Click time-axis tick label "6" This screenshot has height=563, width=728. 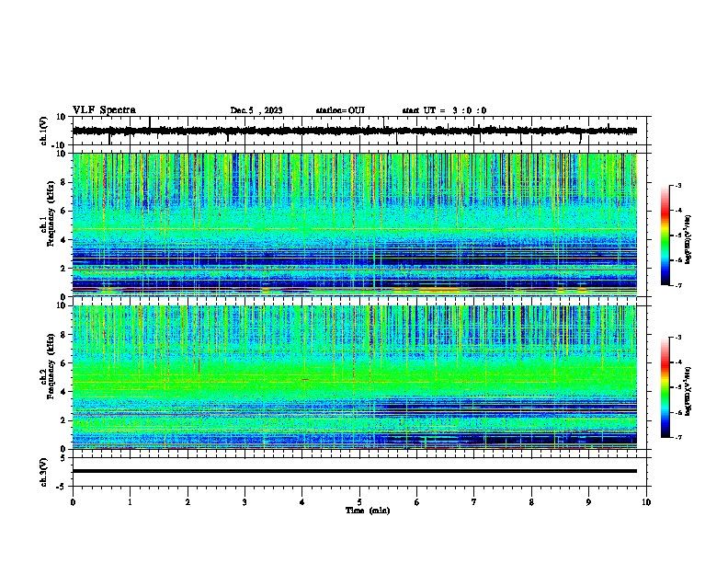point(417,502)
